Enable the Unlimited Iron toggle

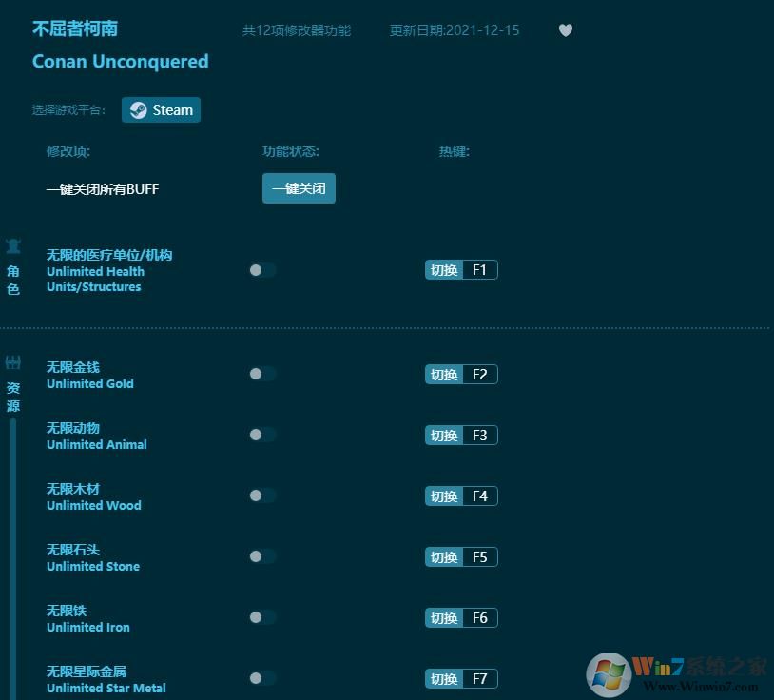coord(261,617)
